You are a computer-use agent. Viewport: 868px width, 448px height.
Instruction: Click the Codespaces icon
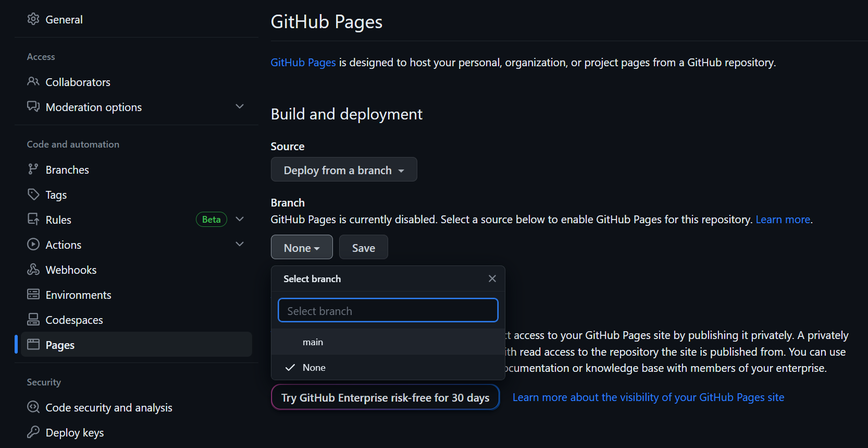pyautogui.click(x=33, y=319)
